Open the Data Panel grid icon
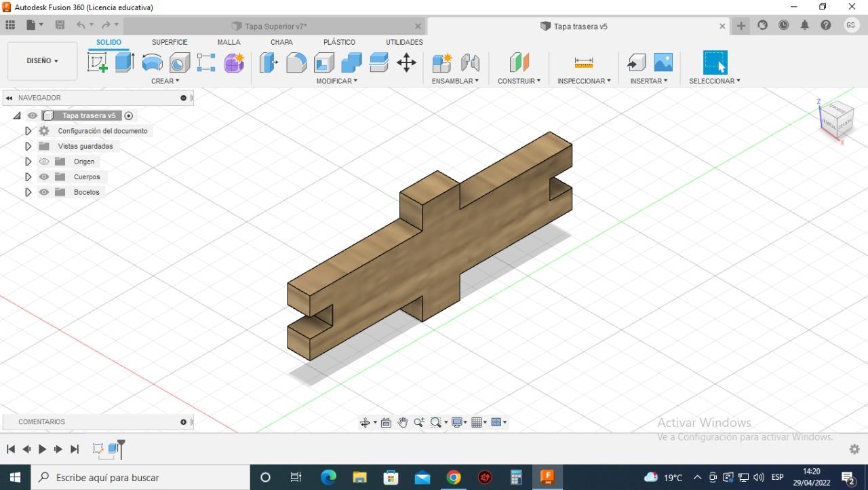This screenshot has height=490, width=868. point(10,25)
